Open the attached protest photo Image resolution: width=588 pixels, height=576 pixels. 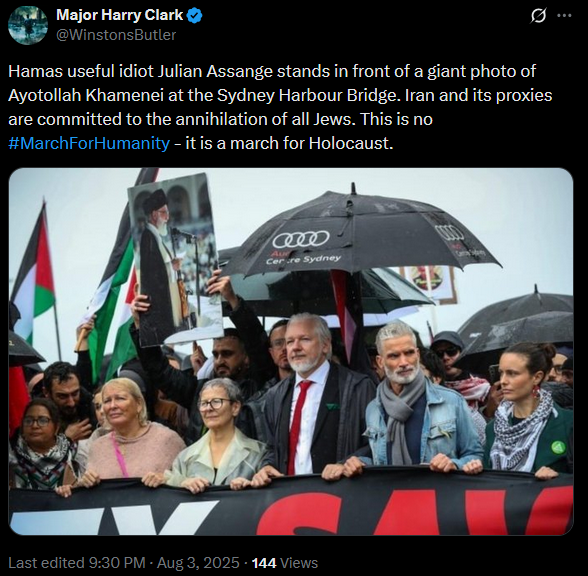pyautogui.click(x=291, y=351)
